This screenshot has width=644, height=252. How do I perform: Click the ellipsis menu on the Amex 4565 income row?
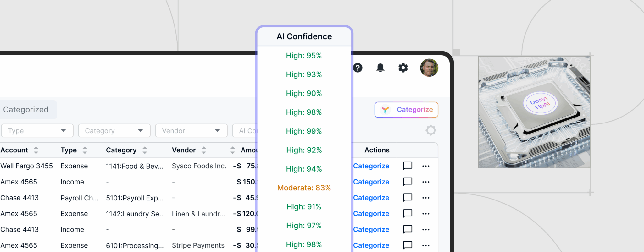(426, 182)
